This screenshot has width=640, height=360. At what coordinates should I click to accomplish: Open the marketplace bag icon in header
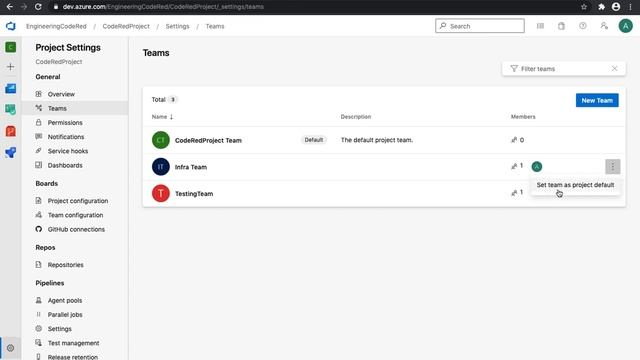pyautogui.click(x=562, y=26)
